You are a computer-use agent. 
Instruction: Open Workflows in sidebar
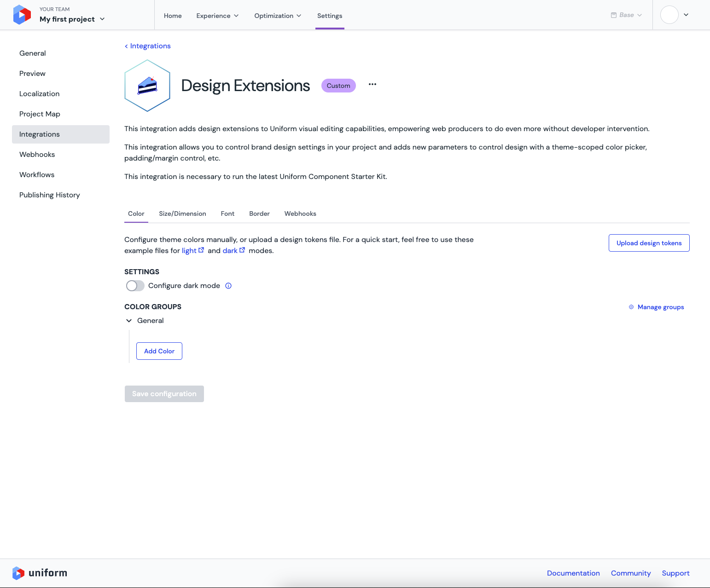61,175
